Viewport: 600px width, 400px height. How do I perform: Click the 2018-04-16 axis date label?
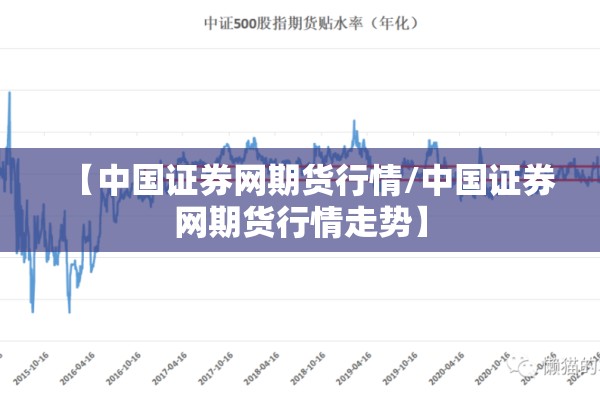(x=262, y=368)
